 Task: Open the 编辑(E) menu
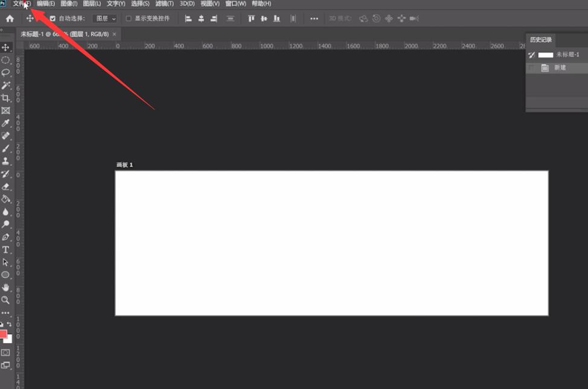(46, 4)
